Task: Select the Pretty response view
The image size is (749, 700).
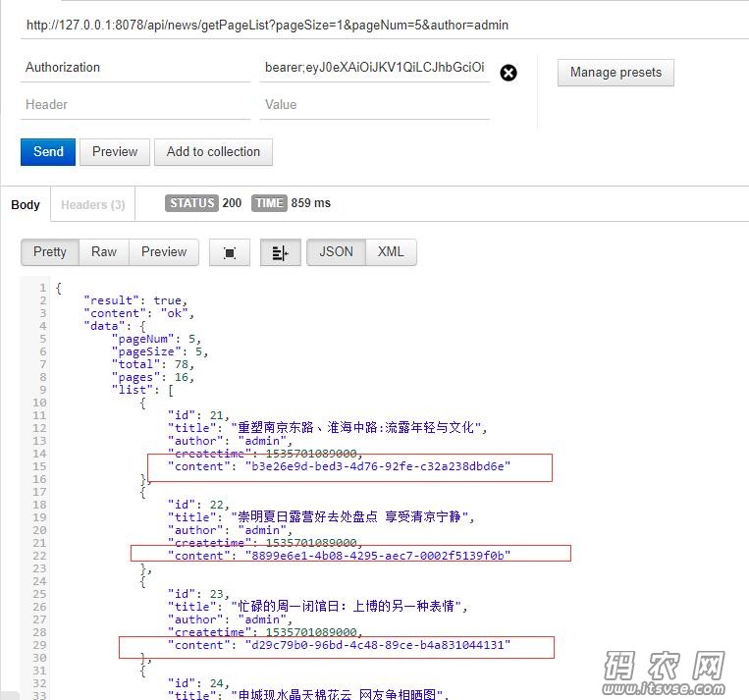Action: click(x=50, y=252)
